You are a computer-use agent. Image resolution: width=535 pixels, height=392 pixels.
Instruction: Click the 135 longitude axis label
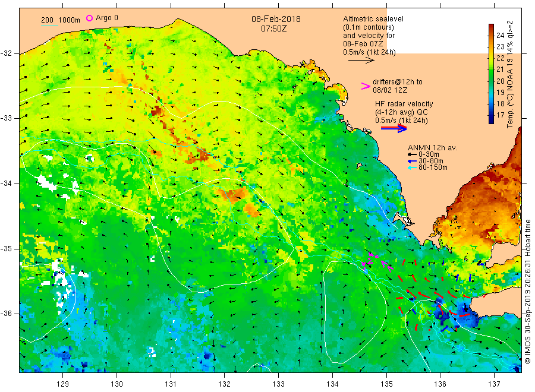[x=386, y=384]
